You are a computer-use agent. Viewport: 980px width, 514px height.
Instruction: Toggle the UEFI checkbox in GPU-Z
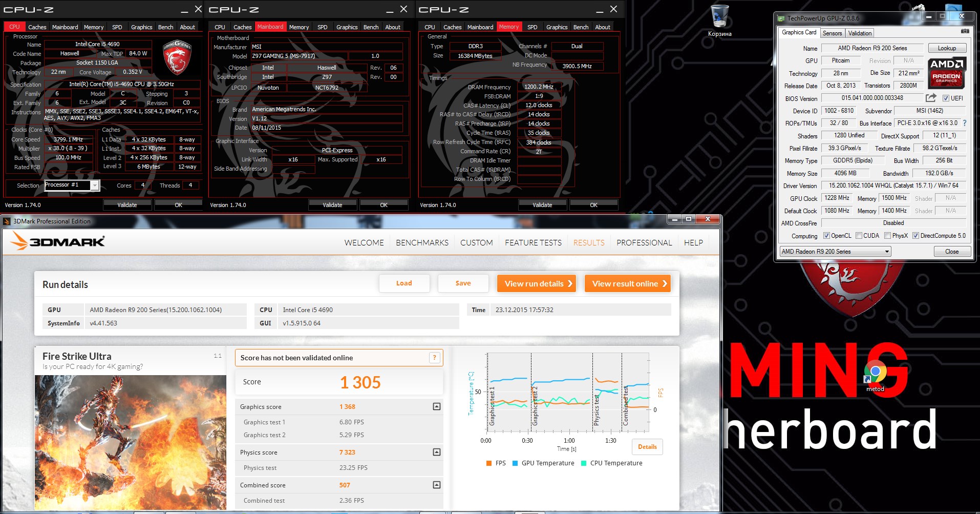click(x=946, y=98)
